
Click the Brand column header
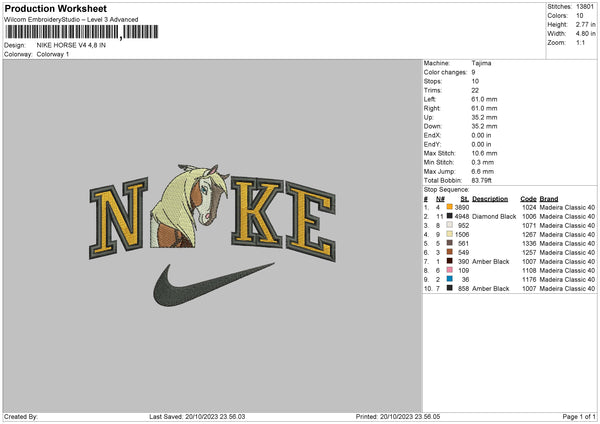pyautogui.click(x=549, y=199)
